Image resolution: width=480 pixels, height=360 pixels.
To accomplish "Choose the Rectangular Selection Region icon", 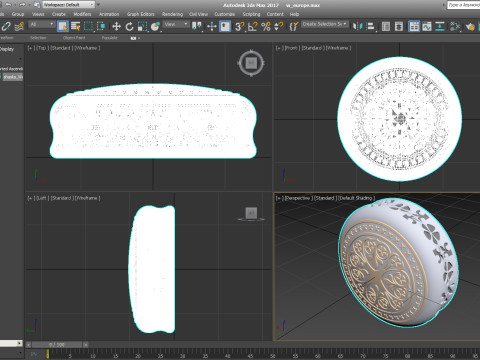I will 88,26.
